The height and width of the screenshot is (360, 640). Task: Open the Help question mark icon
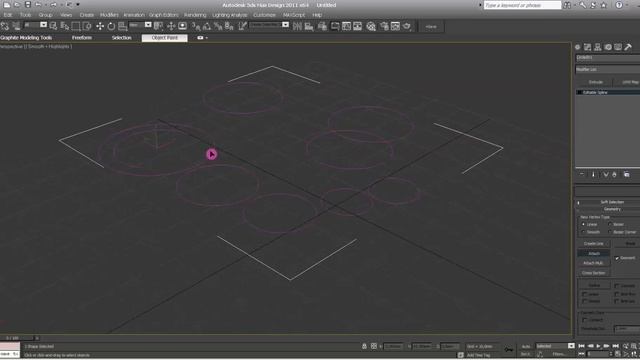(619, 5)
